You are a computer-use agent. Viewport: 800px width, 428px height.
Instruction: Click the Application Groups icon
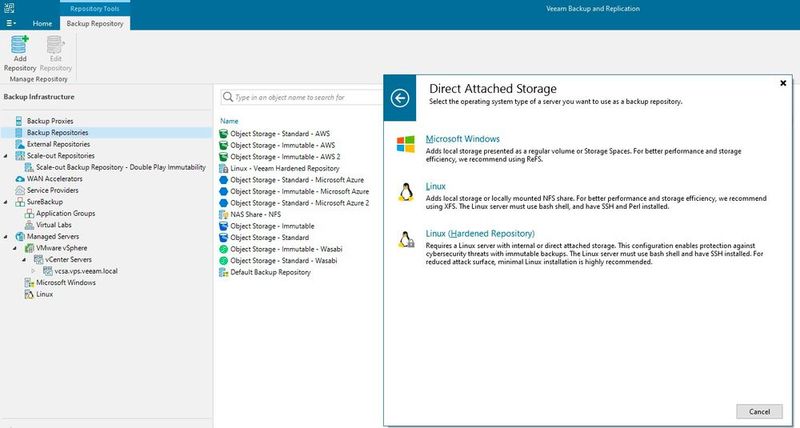[29, 214]
